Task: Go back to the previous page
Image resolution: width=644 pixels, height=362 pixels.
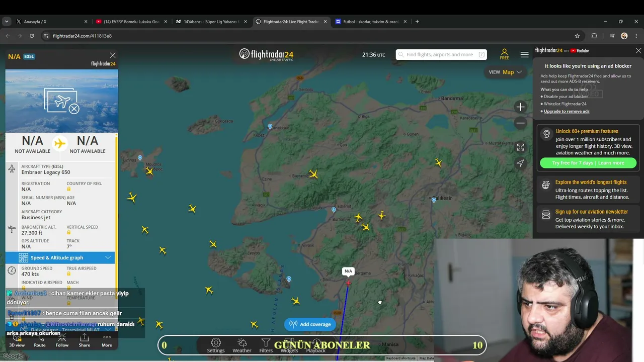Action: pos(8,36)
